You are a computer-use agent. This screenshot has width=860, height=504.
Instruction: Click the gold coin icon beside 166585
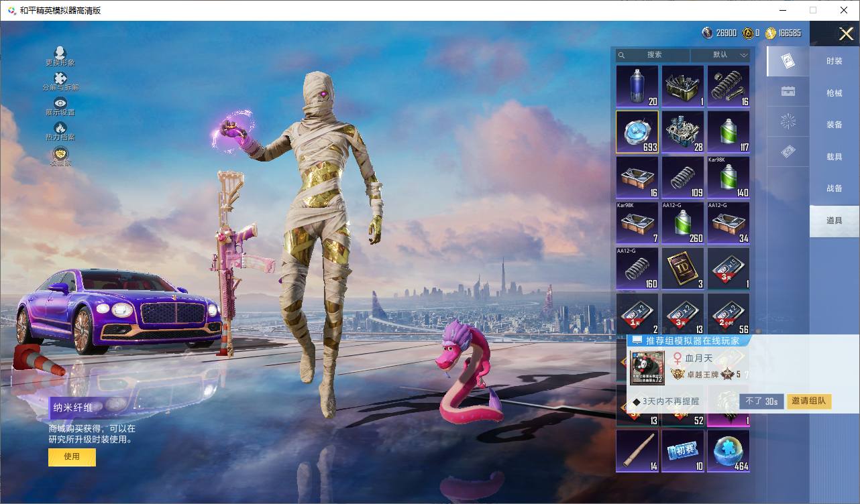click(771, 33)
